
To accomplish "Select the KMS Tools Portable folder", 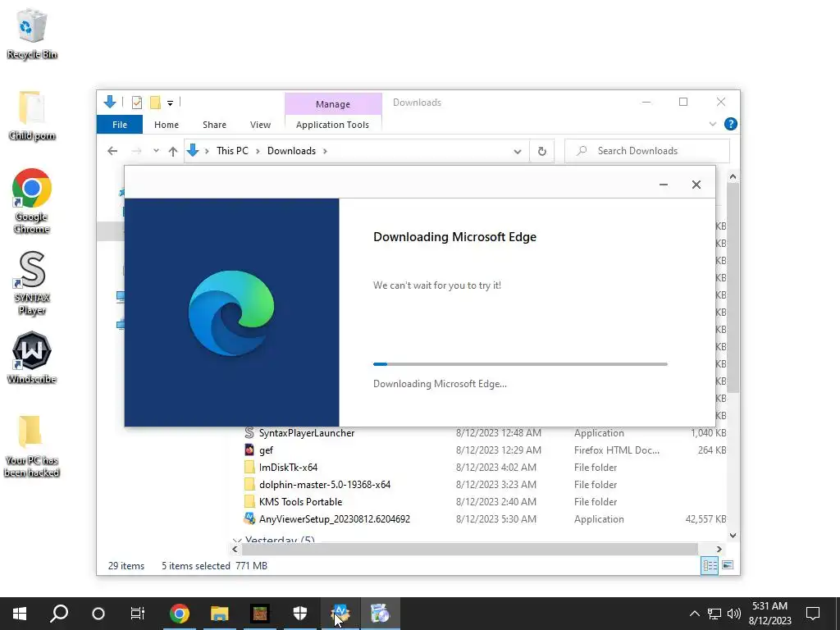I will tap(300, 501).
